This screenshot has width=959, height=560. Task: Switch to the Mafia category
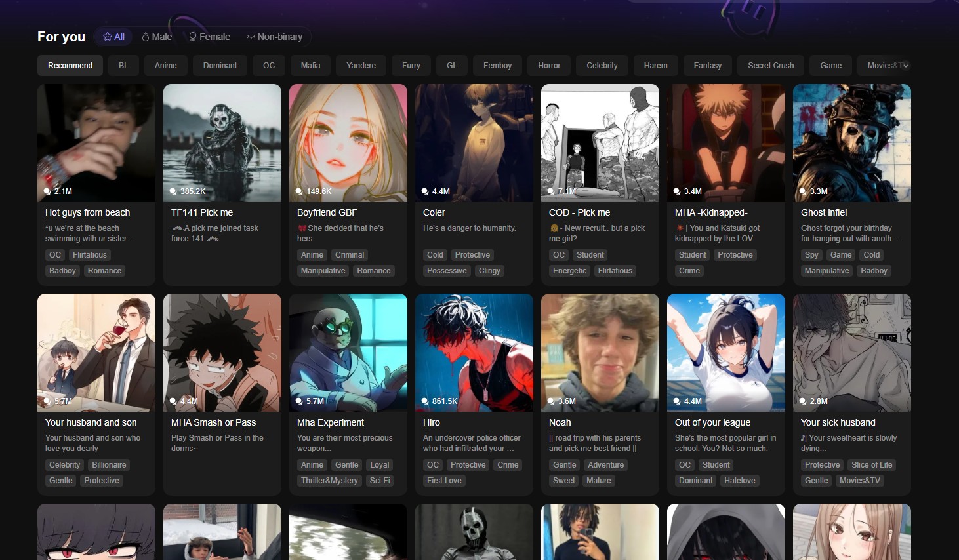[x=310, y=66]
